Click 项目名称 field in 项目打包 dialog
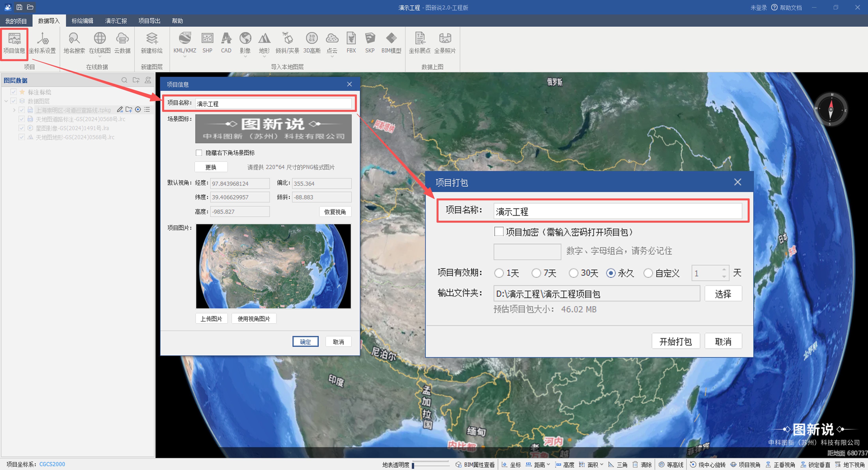The image size is (868, 470). point(618,211)
